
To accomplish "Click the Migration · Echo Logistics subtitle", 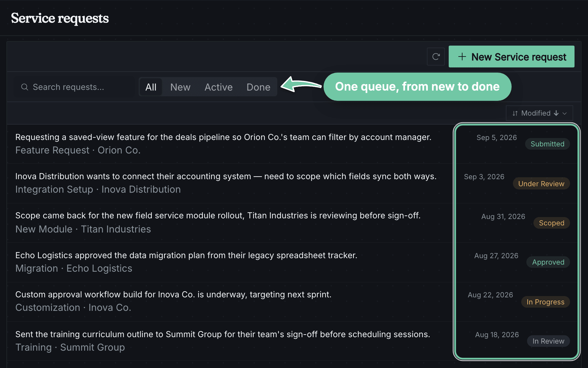I will click(74, 268).
